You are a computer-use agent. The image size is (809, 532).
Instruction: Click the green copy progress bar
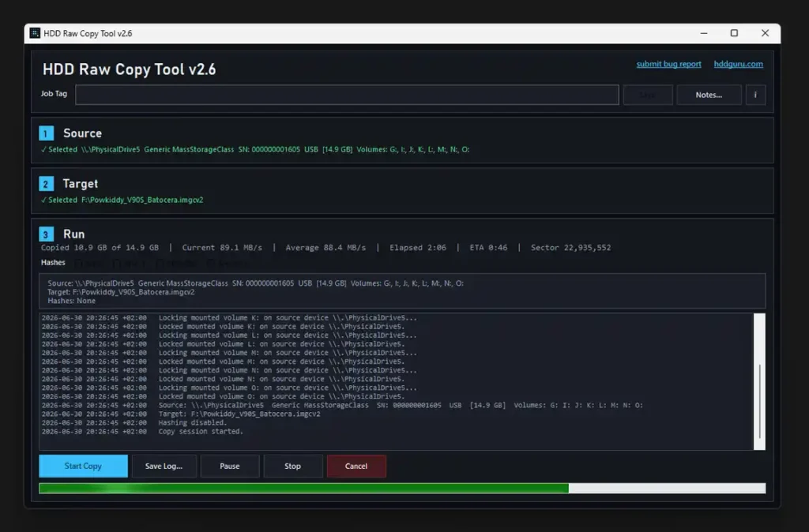click(x=402, y=488)
